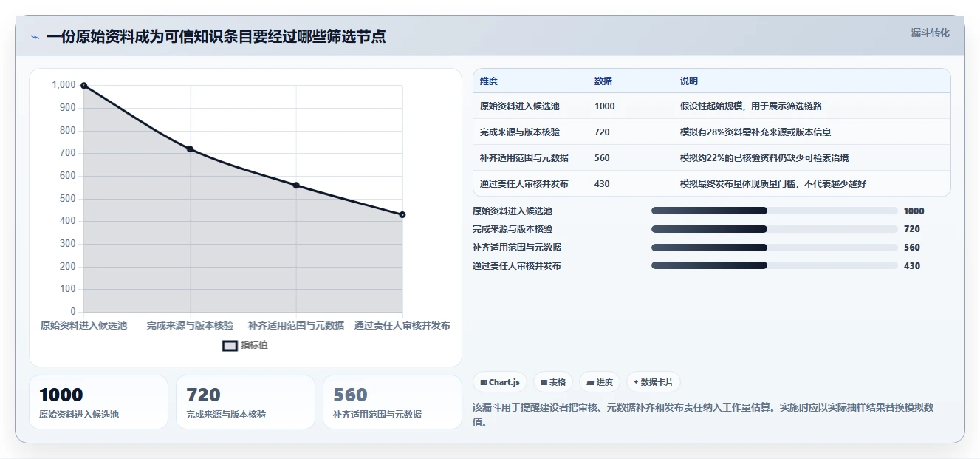This screenshot has height=459, width=980.
Task: Click the 数据卡片 chip
Action: (x=654, y=382)
